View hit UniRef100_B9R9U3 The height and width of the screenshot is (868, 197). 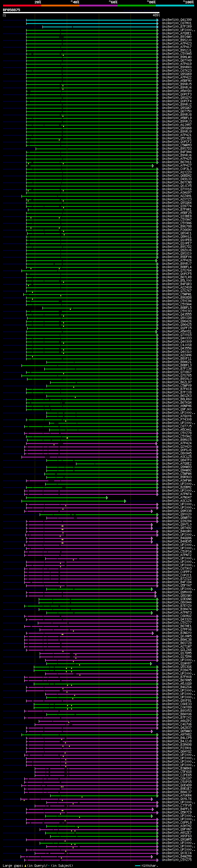pyautogui.click(x=176, y=477)
